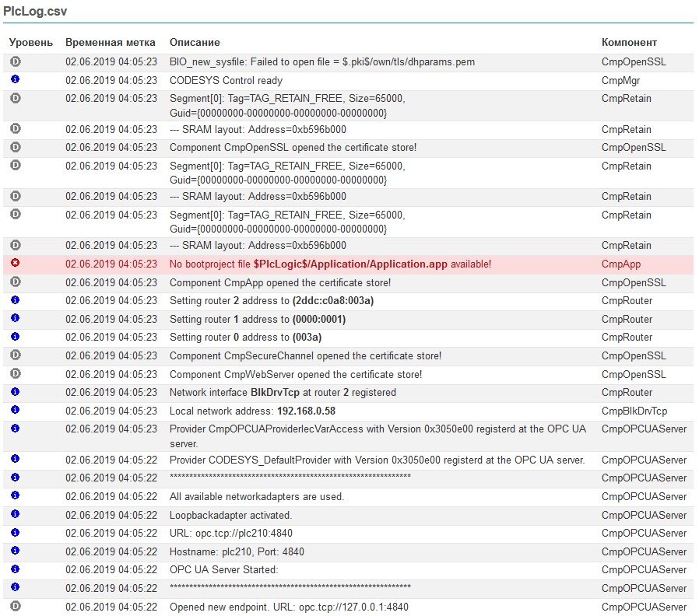Click the debug icon for the CmpSecureChannel certificate row
Viewport: 699px width, 616px height.
(15, 355)
